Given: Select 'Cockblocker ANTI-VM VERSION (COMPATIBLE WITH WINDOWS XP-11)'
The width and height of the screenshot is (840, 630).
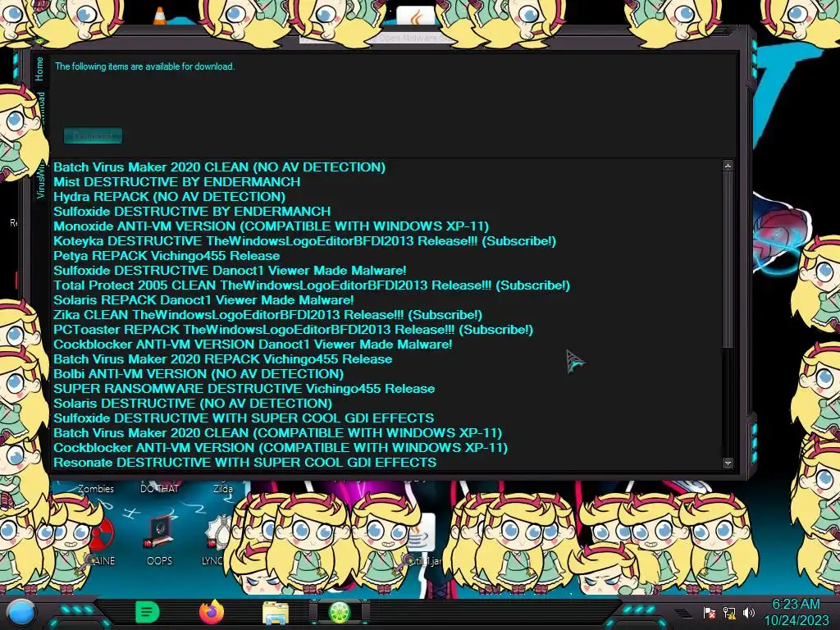Looking at the screenshot, I should click(x=281, y=448).
